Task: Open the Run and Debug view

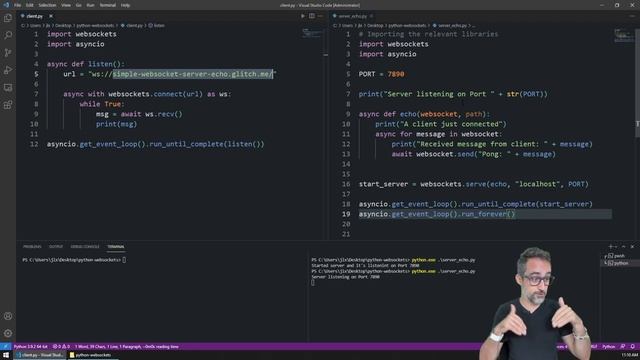Action: coord(8,70)
